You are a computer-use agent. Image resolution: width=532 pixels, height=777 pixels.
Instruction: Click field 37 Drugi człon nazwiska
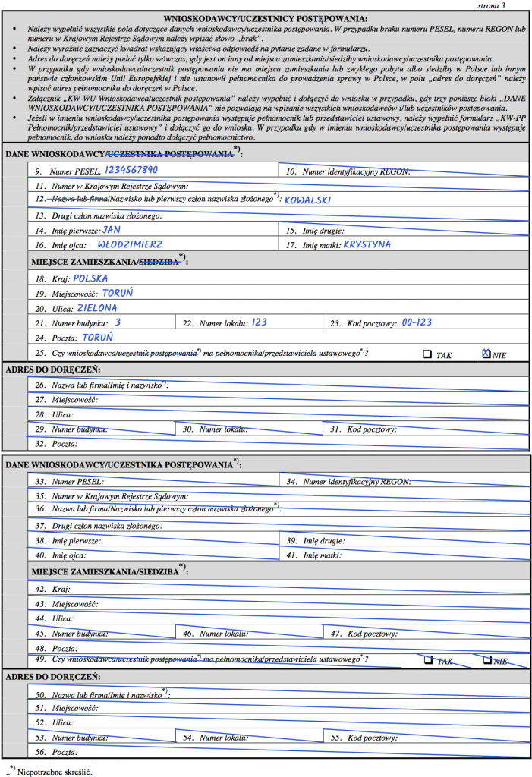point(279,525)
